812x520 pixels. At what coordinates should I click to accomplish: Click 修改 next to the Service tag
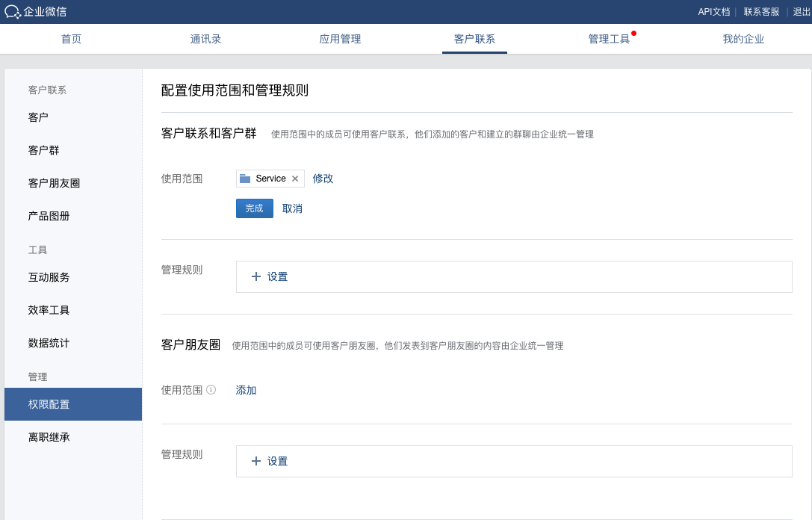coord(323,179)
